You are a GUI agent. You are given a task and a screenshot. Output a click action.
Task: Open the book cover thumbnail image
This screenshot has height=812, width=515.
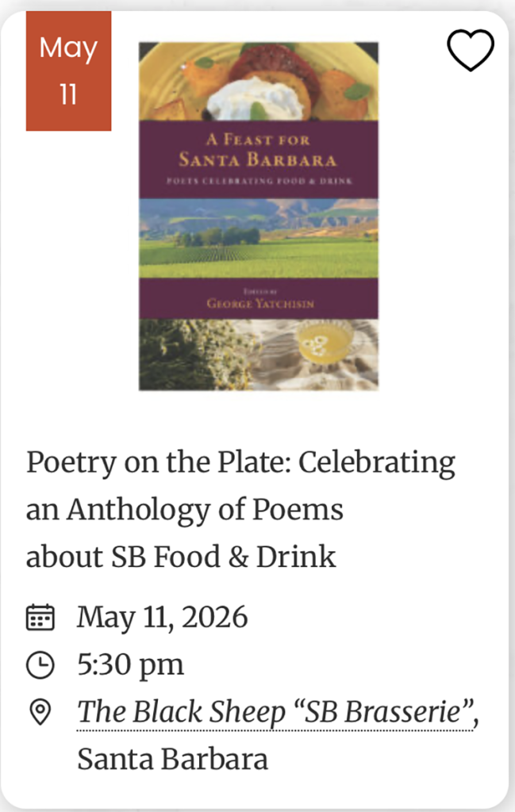(259, 216)
